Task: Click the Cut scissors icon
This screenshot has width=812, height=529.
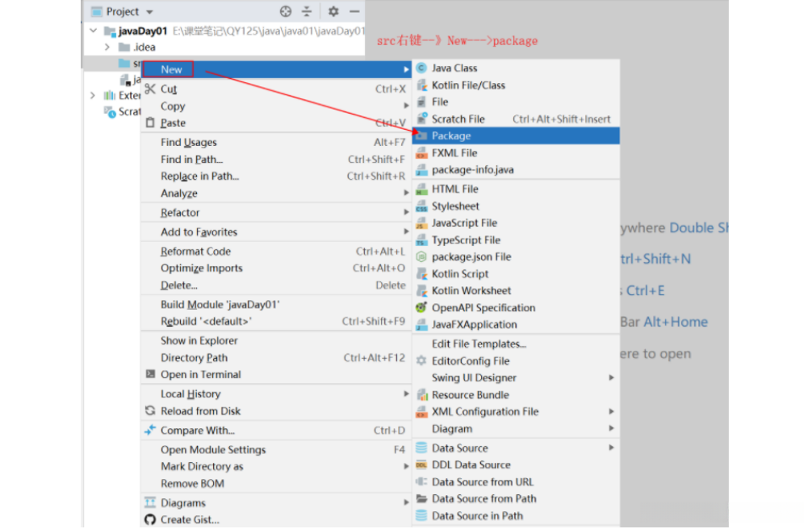Action: pyautogui.click(x=150, y=89)
